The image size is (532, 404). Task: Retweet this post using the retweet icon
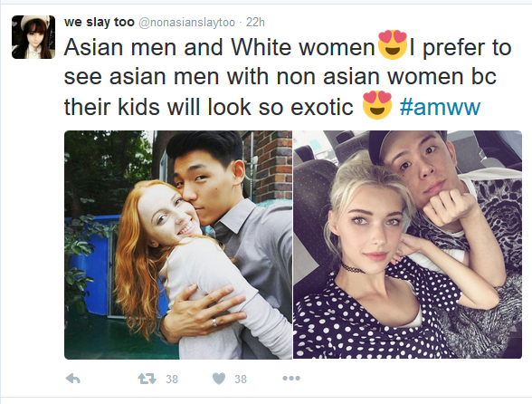coord(147,378)
